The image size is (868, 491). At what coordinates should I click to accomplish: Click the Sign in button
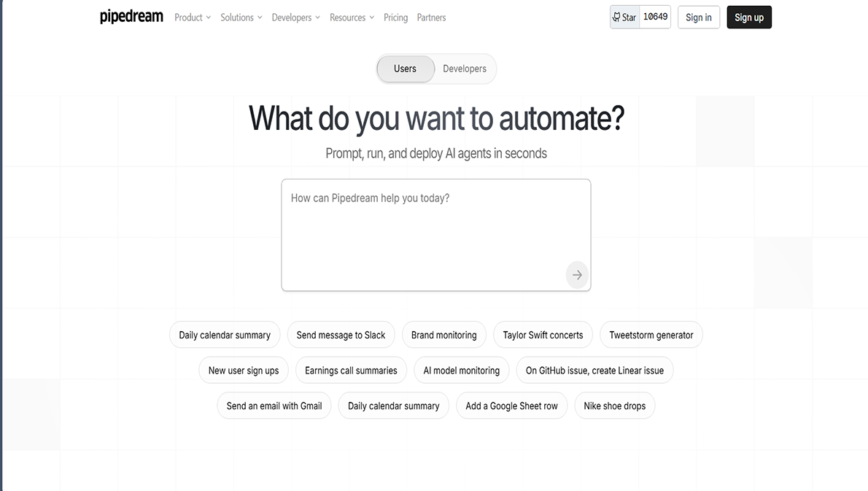[x=699, y=18]
